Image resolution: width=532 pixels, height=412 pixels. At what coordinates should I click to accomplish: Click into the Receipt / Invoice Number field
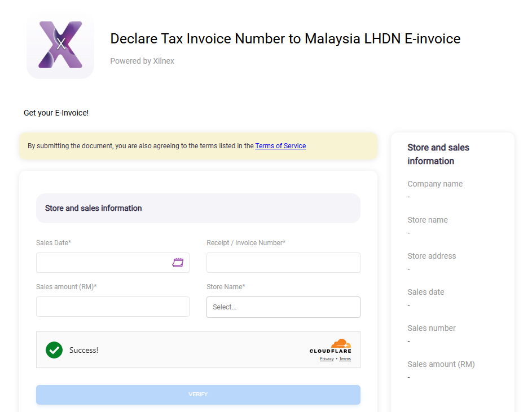click(283, 263)
